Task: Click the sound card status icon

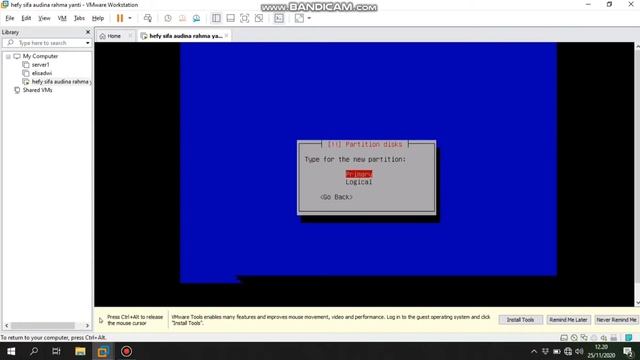Action: click(604, 338)
